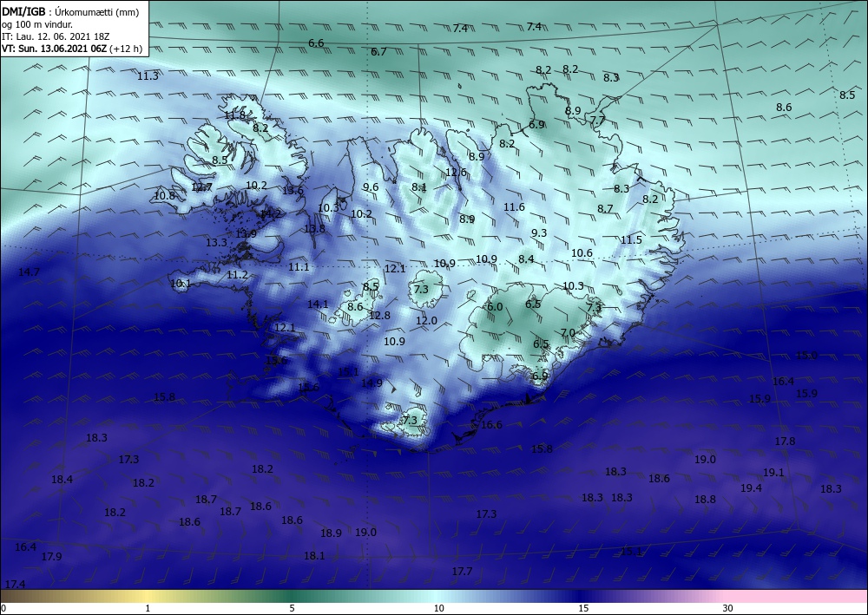
Task: Click the 12.0 map value
Action: 427,321
